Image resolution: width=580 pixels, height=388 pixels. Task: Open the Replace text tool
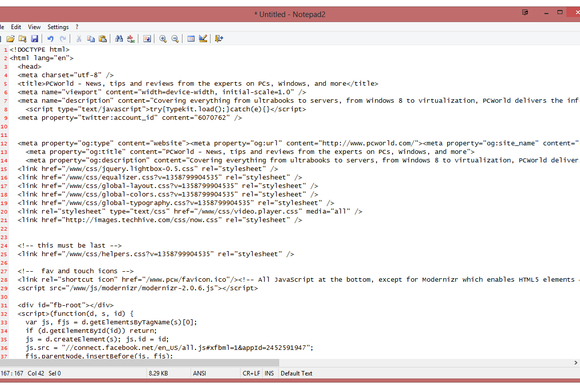click(x=131, y=38)
